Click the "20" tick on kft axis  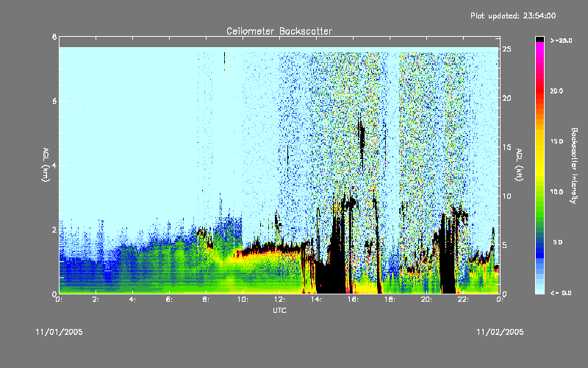[507, 98]
